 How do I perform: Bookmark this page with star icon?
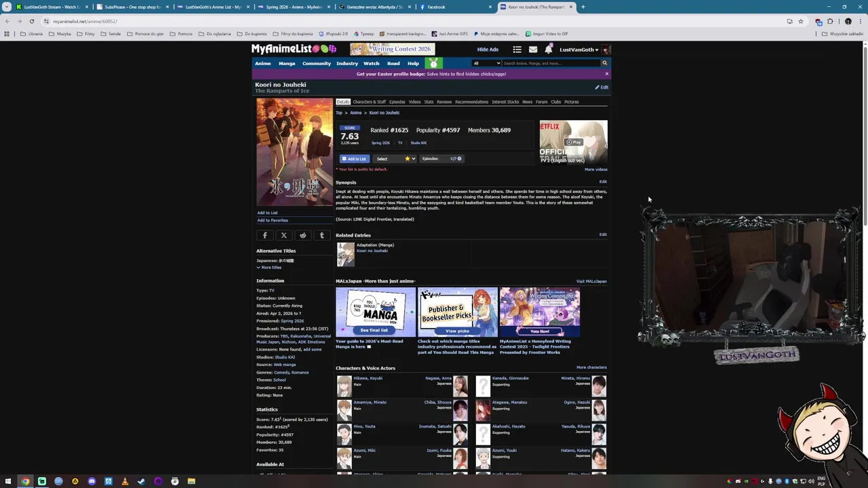pyautogui.click(x=801, y=21)
